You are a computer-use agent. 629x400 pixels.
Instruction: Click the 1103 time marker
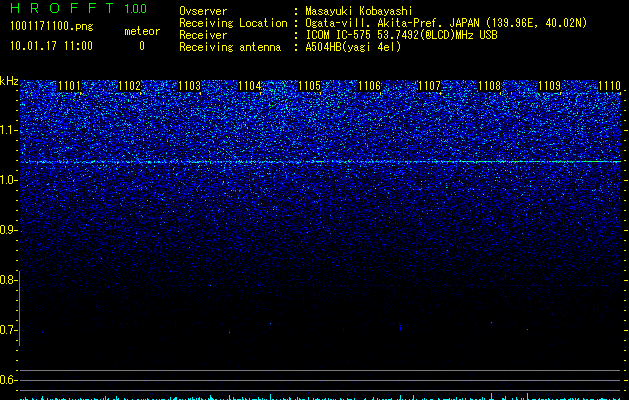[189, 86]
